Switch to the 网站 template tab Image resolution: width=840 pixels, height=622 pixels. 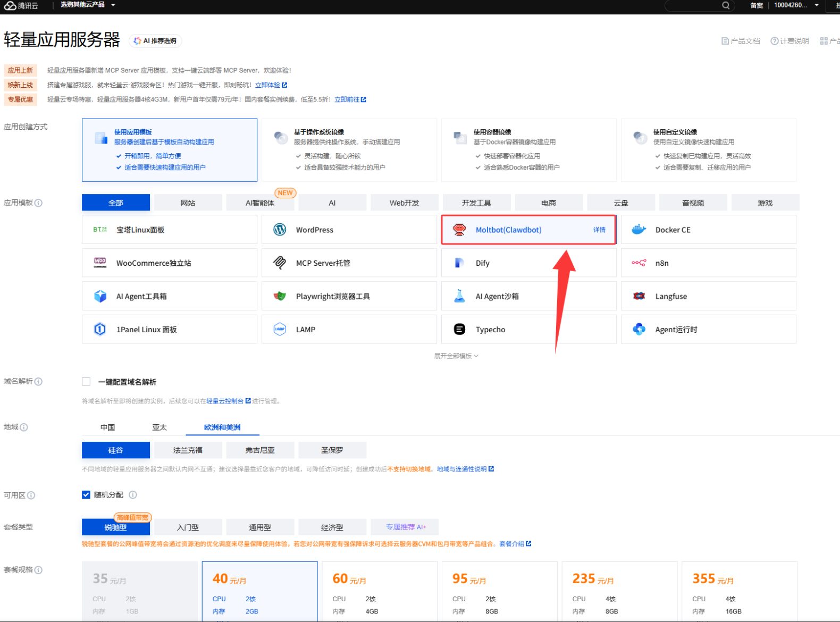(188, 203)
